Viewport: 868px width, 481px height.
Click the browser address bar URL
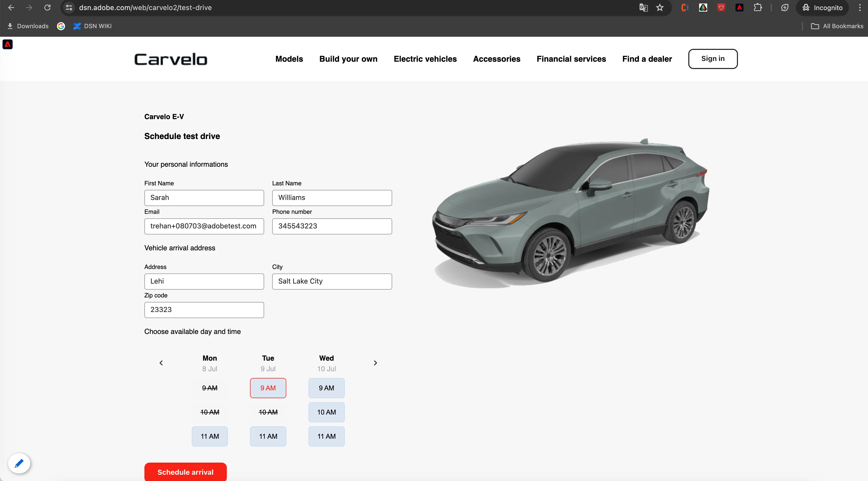[145, 7]
